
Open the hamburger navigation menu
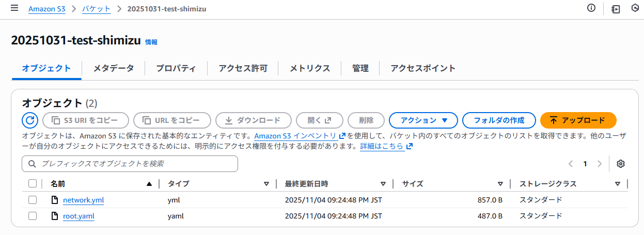coord(14,8)
